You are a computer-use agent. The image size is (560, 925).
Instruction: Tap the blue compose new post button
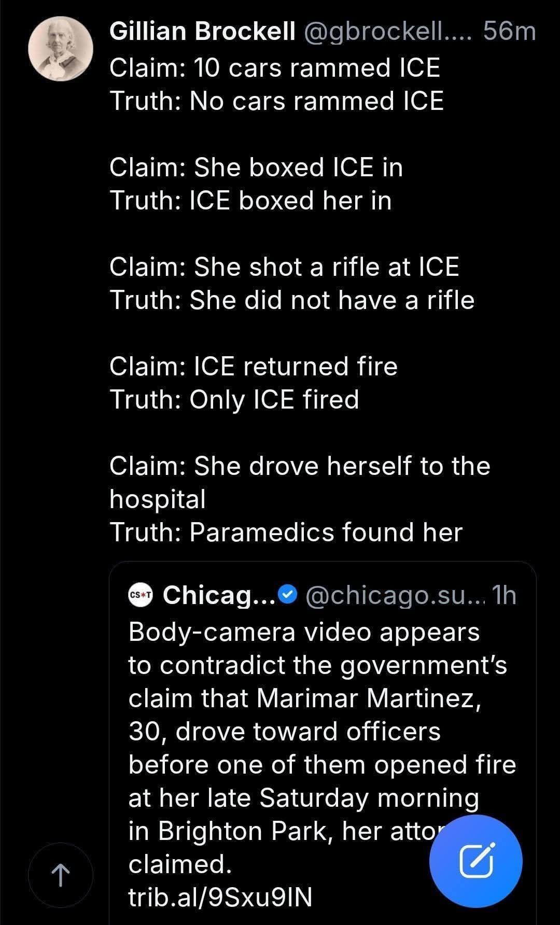point(475,861)
